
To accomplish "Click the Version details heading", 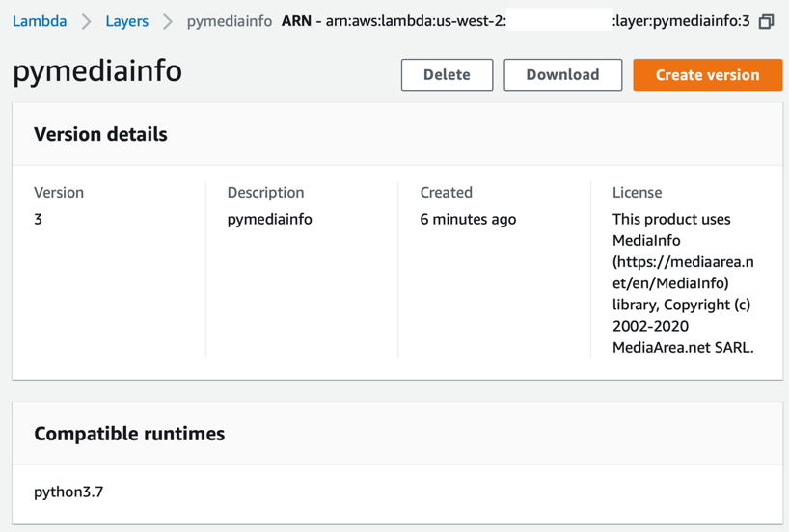I will 100,134.
